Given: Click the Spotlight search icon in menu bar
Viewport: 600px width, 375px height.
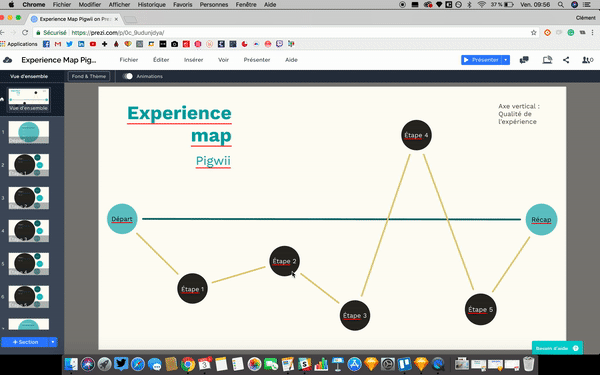Looking at the screenshot, I should click(x=561, y=5).
